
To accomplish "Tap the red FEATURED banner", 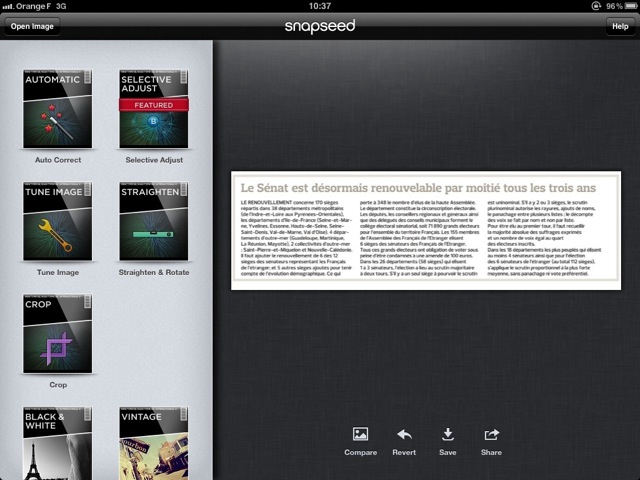I will pyautogui.click(x=152, y=105).
